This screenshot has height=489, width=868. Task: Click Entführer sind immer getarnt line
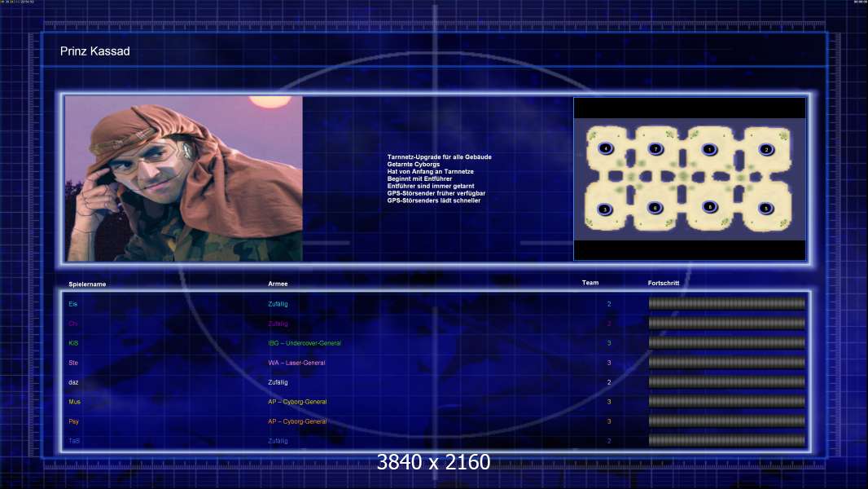pyautogui.click(x=431, y=186)
